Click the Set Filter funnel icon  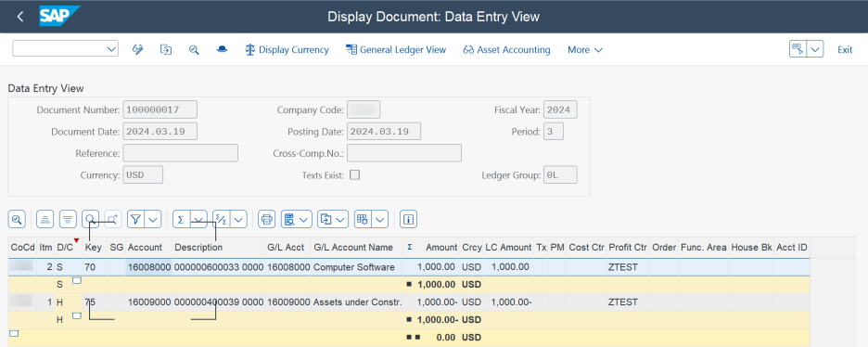tap(135, 219)
